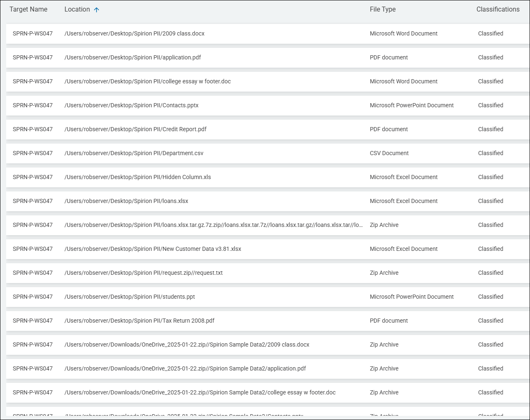
Task: Open the New Customer Data v3.81.xlsx row
Action: (153, 249)
